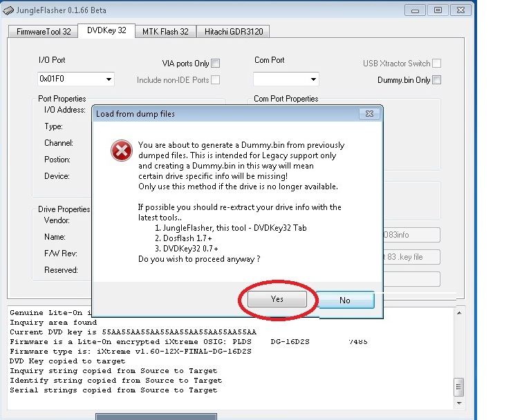Close the JungleFlasher window
This screenshot has height=420, width=531.
click(x=460, y=10)
